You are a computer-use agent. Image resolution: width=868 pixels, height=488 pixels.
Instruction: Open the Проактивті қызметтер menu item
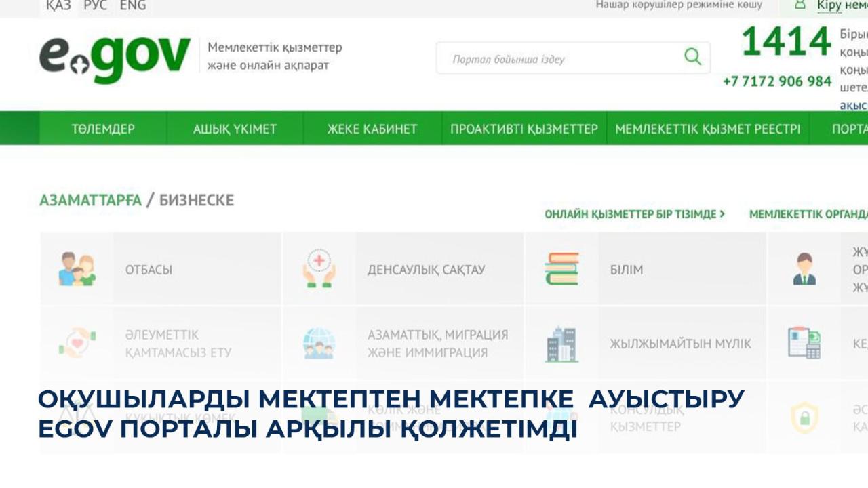coord(524,129)
